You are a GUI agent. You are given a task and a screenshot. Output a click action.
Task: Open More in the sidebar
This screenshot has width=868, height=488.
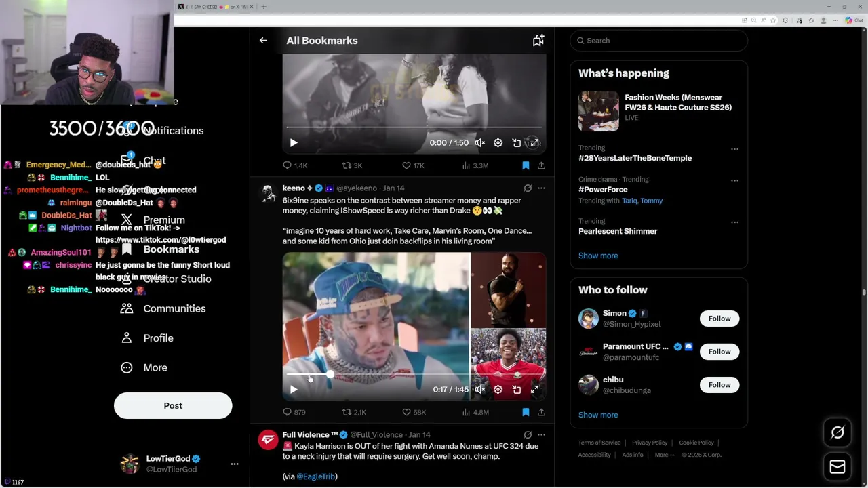click(x=144, y=367)
